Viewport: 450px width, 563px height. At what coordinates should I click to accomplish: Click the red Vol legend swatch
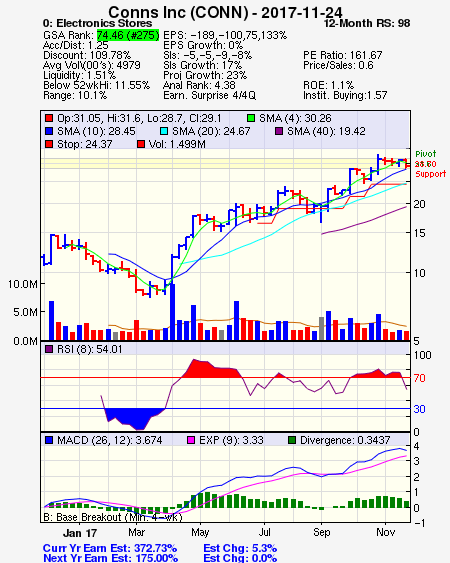click(141, 144)
